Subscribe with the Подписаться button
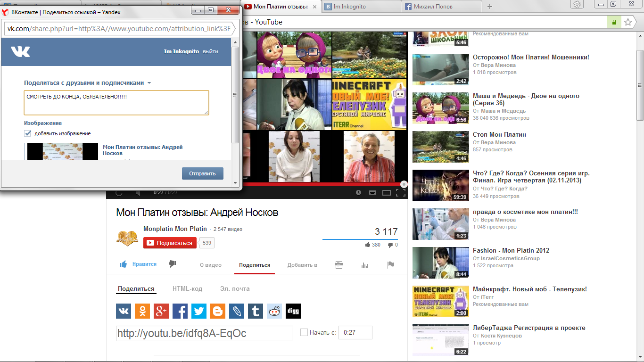Viewport: 644px width, 362px height. click(x=170, y=243)
